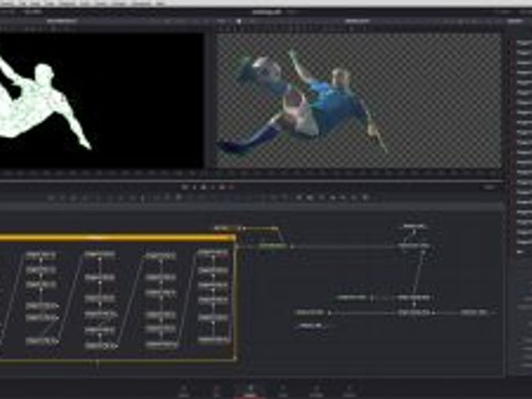
Task: Click the right viewer showing the footballer cutout
Action: point(359,100)
